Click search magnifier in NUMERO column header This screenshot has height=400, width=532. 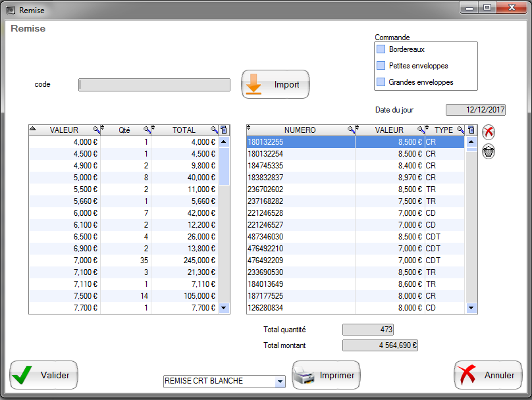[351, 130]
